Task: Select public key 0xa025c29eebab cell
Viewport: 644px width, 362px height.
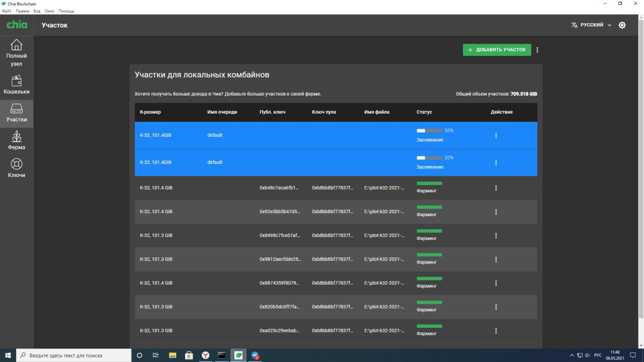Action: pos(280,331)
